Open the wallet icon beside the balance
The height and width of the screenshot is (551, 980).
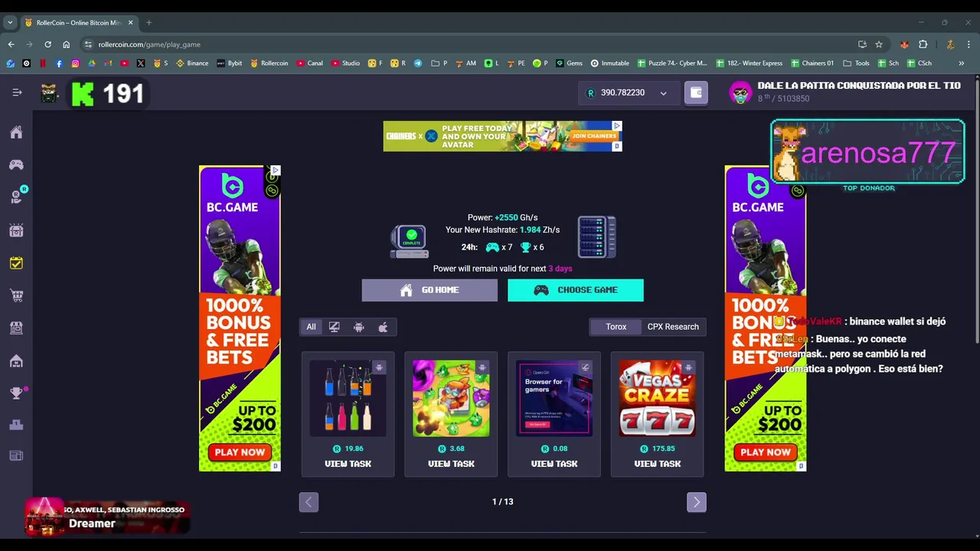696,93
